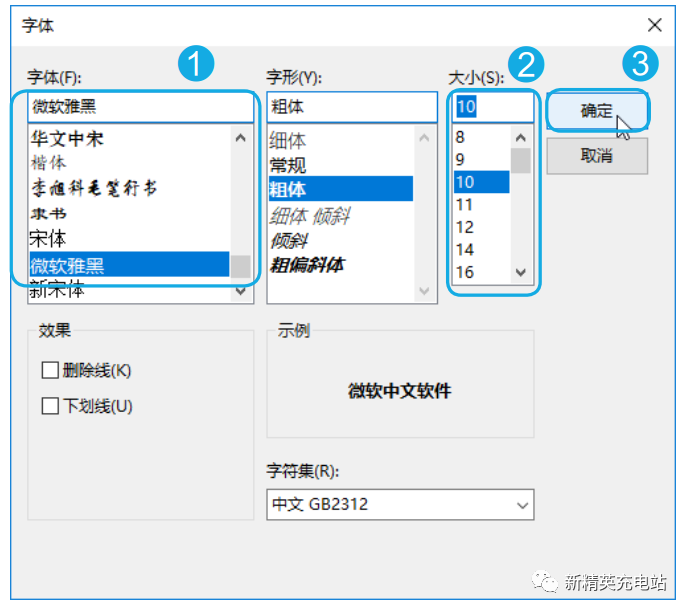Viewport: 688px width, 612px height.
Task: Close the 字体 dialog window
Action: (x=654, y=25)
